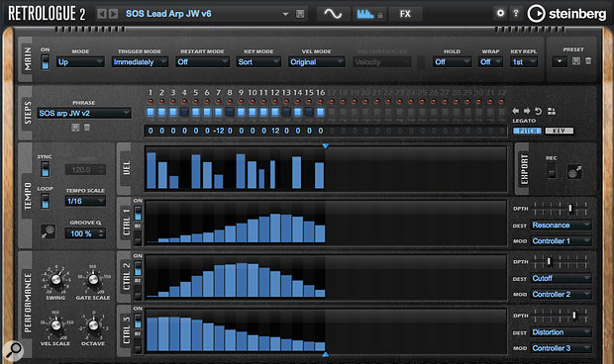Adjust the CTRL 3 depth slider

(x=561, y=315)
